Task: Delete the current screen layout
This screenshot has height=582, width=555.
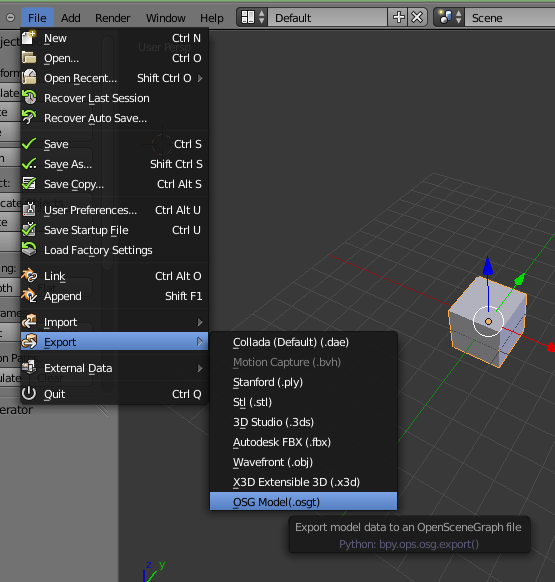Action: [417, 17]
